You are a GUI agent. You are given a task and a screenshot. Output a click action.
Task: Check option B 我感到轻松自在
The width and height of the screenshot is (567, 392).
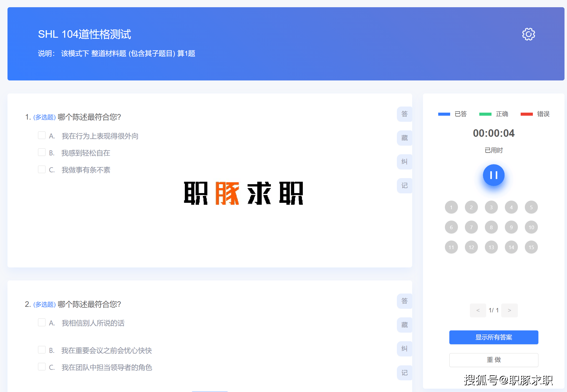tap(42, 152)
